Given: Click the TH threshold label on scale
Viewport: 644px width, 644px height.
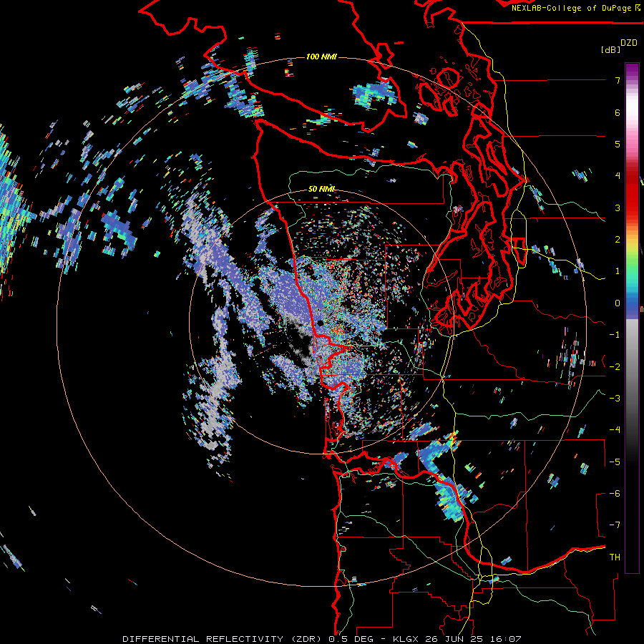Looking at the screenshot, I should click(x=615, y=557).
